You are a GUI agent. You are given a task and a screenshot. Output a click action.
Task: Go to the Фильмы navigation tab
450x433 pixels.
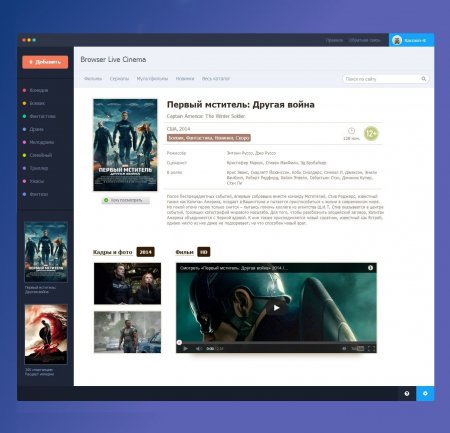[93, 79]
